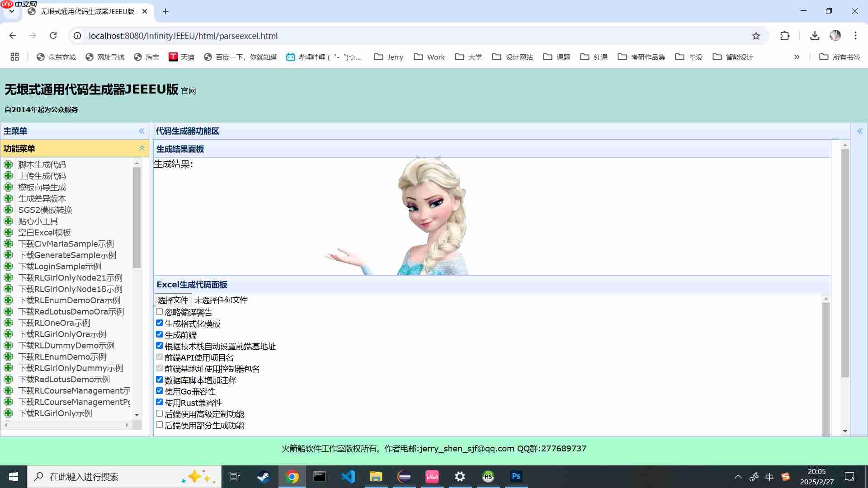Click the downloads icon in the browser toolbar
Image resolution: width=868 pixels, height=488 pixels.
pyautogui.click(x=815, y=36)
